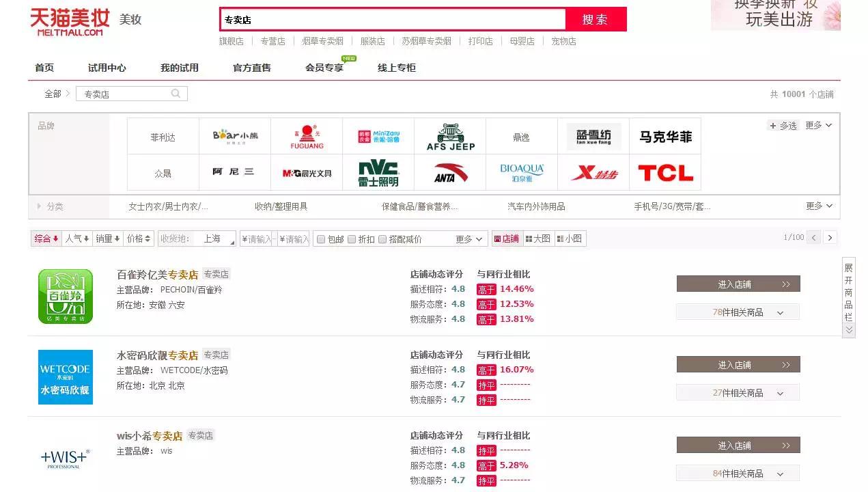
Task: Switch to 大图 large image view
Action: coord(540,238)
